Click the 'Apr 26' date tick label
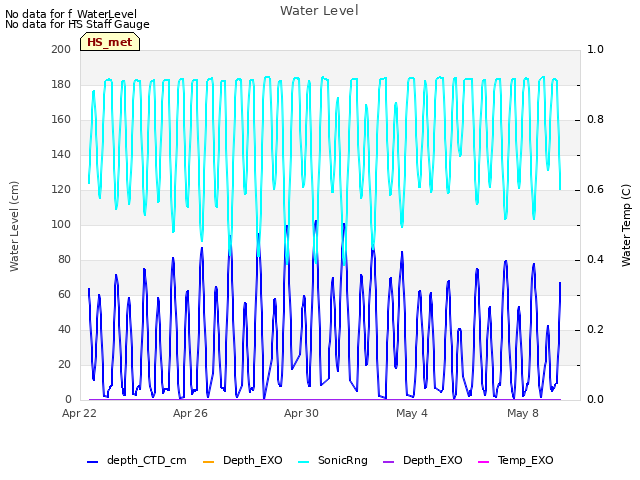 190,413
